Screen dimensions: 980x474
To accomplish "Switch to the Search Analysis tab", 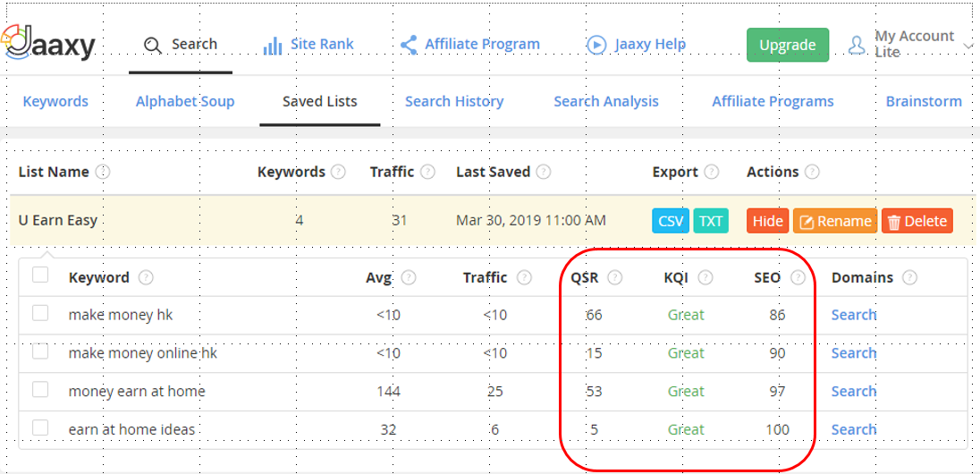I will coord(606,101).
